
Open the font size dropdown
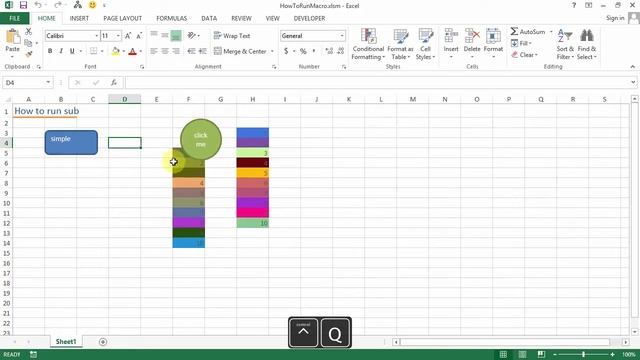point(118,36)
